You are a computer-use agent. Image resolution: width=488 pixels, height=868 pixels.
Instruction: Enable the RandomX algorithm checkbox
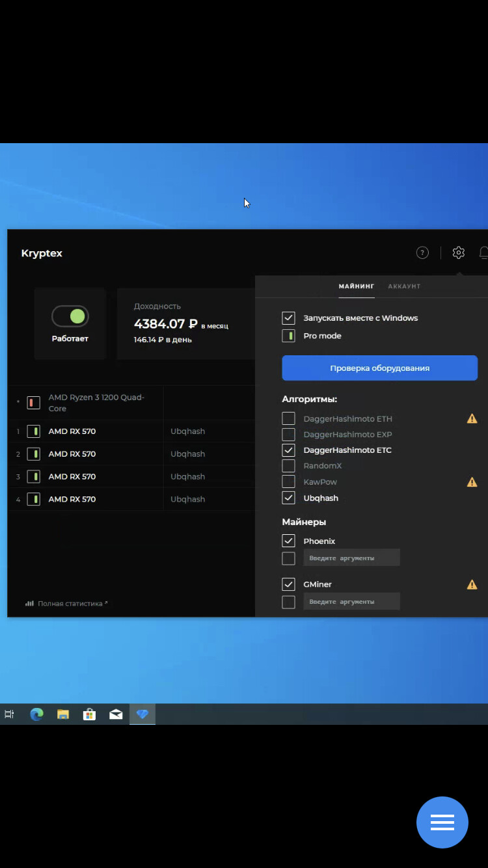click(288, 466)
